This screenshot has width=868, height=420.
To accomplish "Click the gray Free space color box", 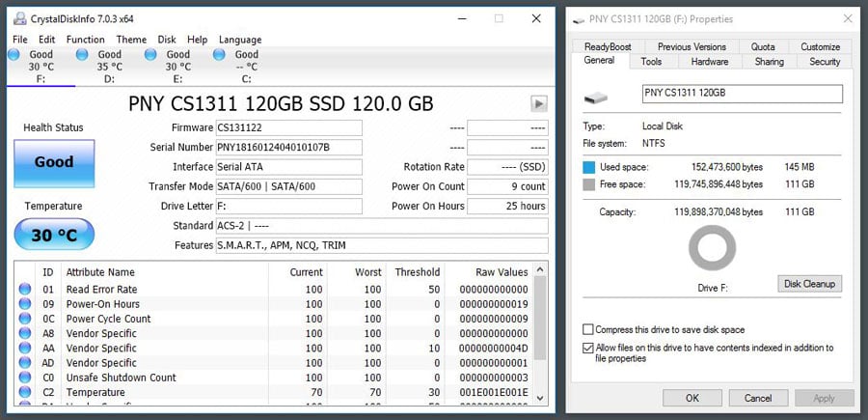I will pos(589,184).
